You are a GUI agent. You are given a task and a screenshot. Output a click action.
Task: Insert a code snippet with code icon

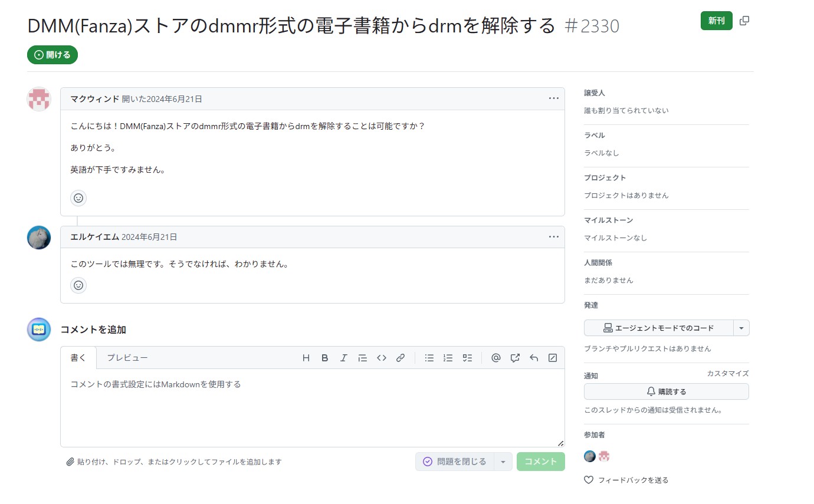point(382,358)
